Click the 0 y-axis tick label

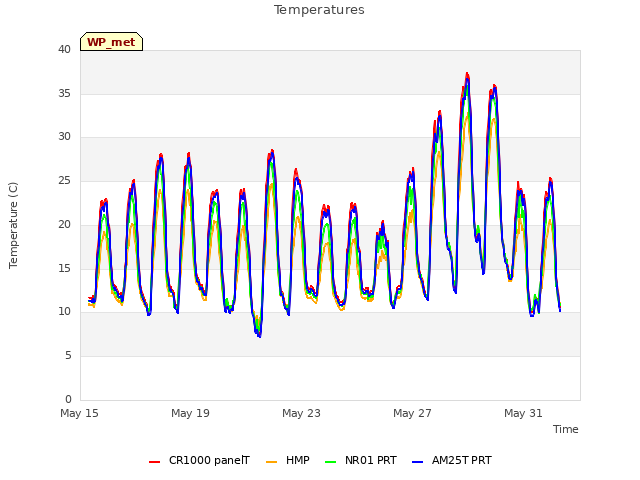click(x=68, y=399)
